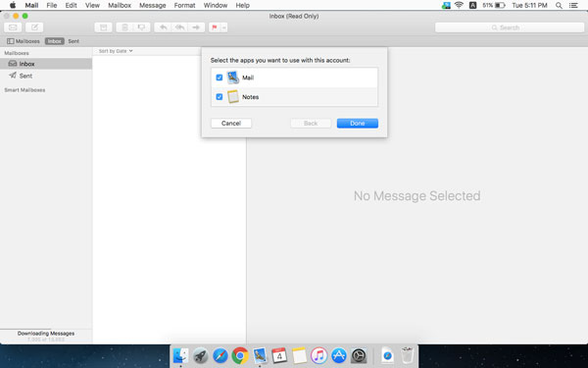
Task: Click the Smart Mailboxes sidebar heading
Action: pyautogui.click(x=24, y=90)
